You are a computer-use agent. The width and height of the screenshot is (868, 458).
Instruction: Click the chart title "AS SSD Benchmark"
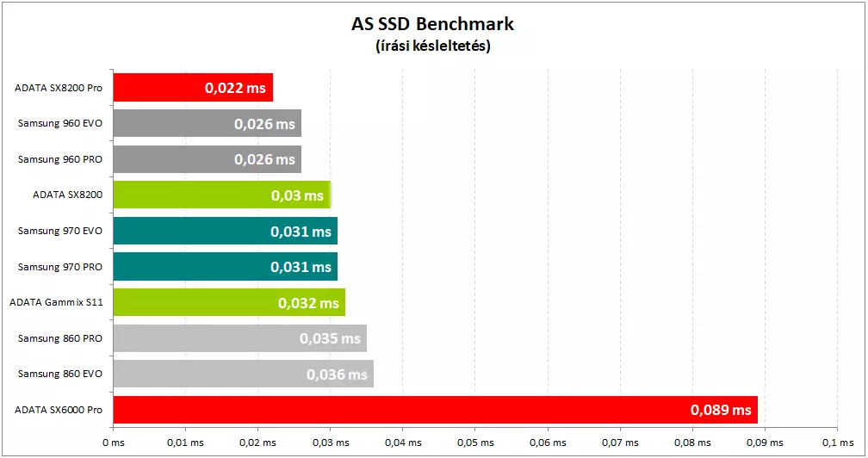432,24
